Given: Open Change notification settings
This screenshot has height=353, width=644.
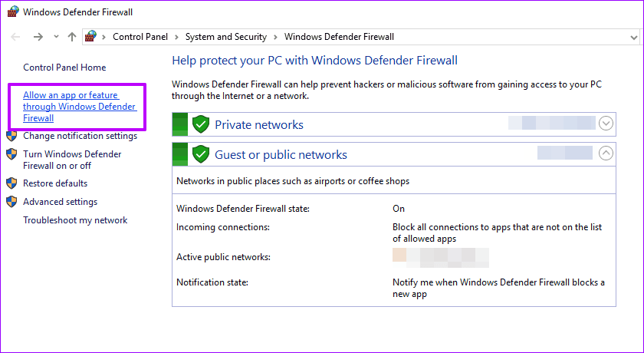Looking at the screenshot, I should click(x=80, y=136).
